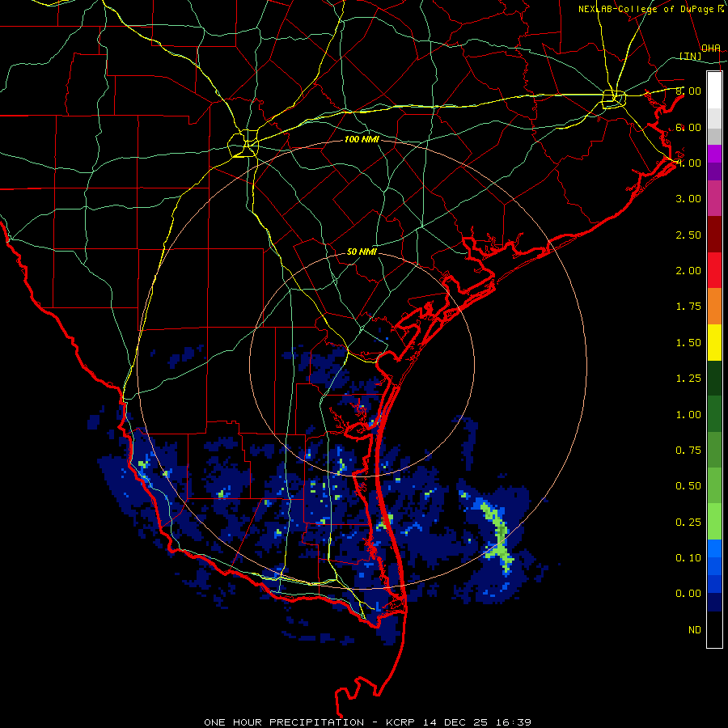Screen dimensions: 728x728
Task: Click the magenta swatch near 4.00
Action: click(714, 154)
